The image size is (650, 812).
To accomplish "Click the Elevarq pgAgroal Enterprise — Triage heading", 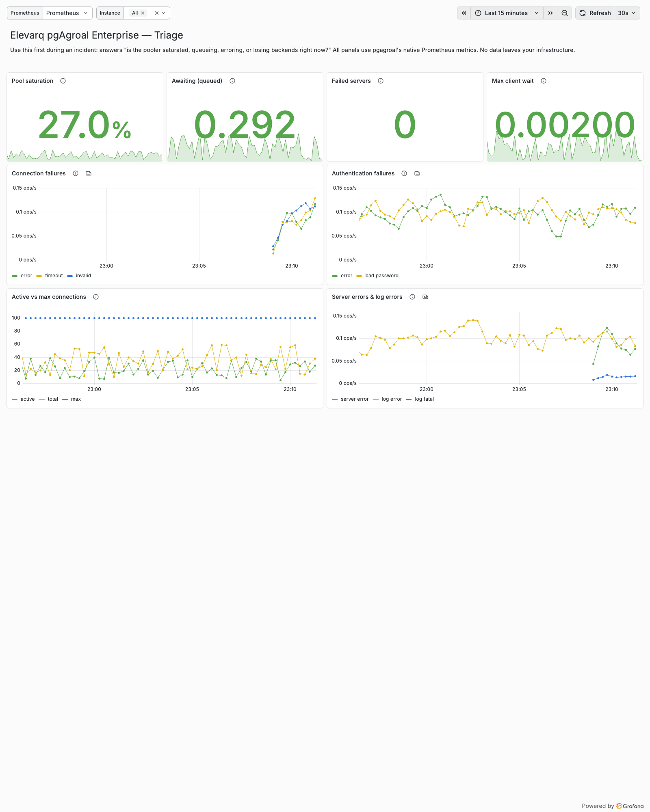I will [x=97, y=35].
